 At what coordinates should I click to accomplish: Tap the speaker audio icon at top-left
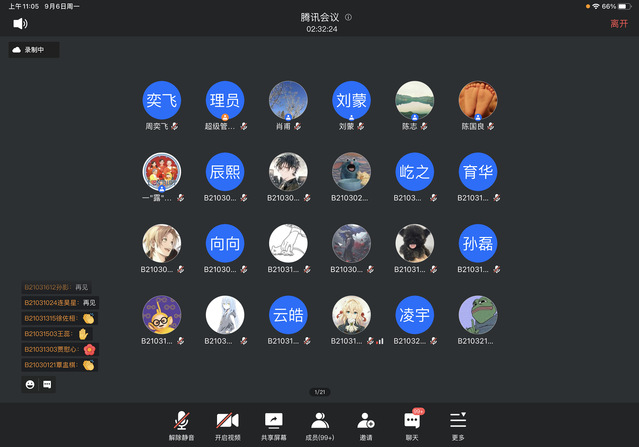coord(20,23)
